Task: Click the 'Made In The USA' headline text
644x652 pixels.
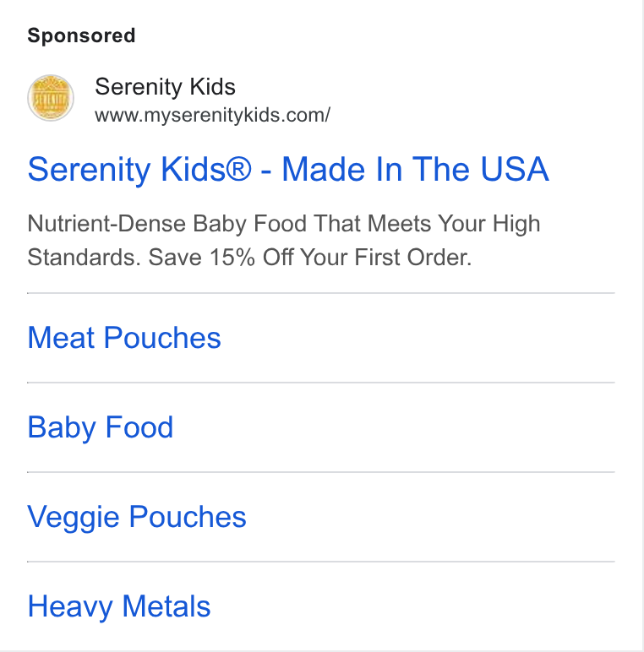Action: click(x=416, y=169)
